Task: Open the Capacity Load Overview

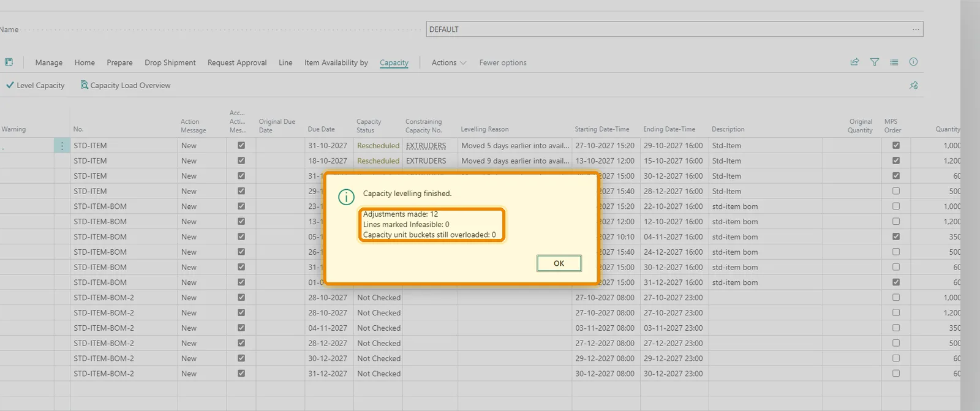Action: tap(126, 85)
